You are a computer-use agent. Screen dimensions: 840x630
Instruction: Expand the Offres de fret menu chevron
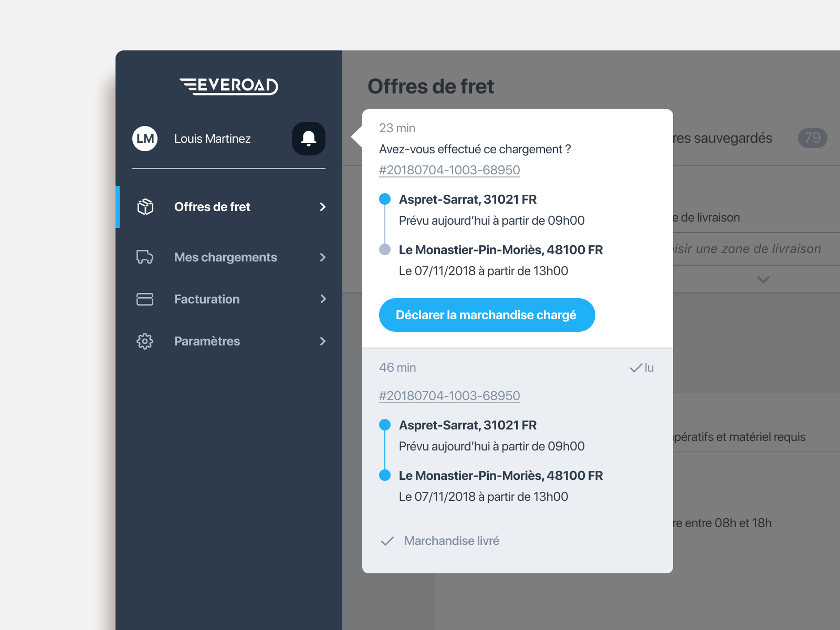[322, 207]
